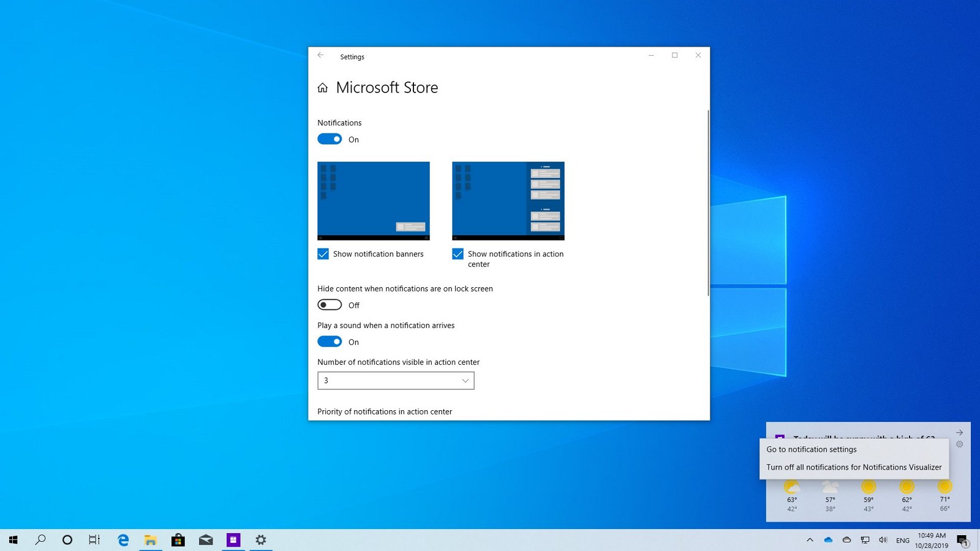The image size is (980, 551).
Task: Click the Microsoft Store page heading
Action: (x=387, y=88)
